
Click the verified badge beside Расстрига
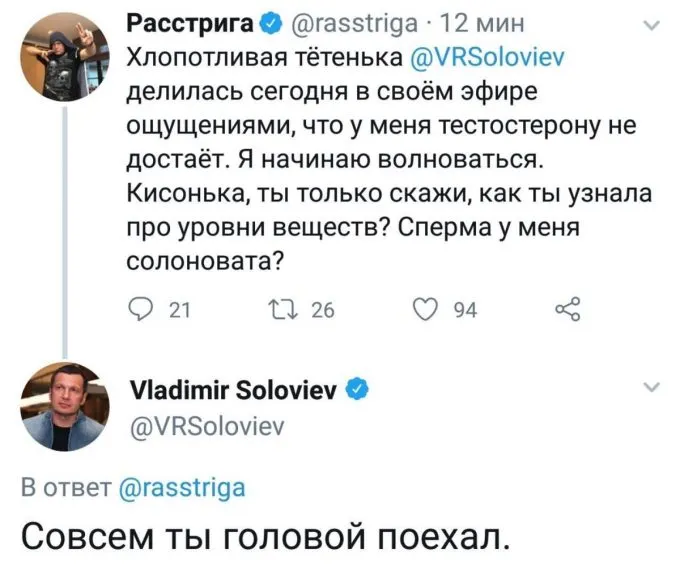[270, 23]
